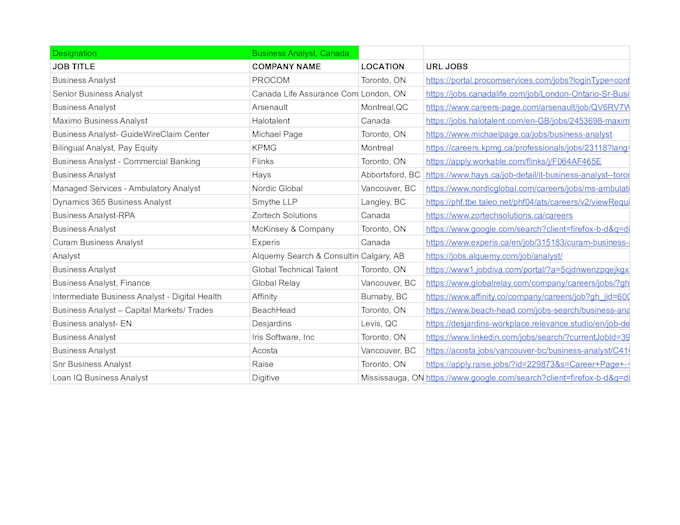Open the BeachHead jobs-search link
This screenshot has width=680, height=525.
(x=527, y=310)
